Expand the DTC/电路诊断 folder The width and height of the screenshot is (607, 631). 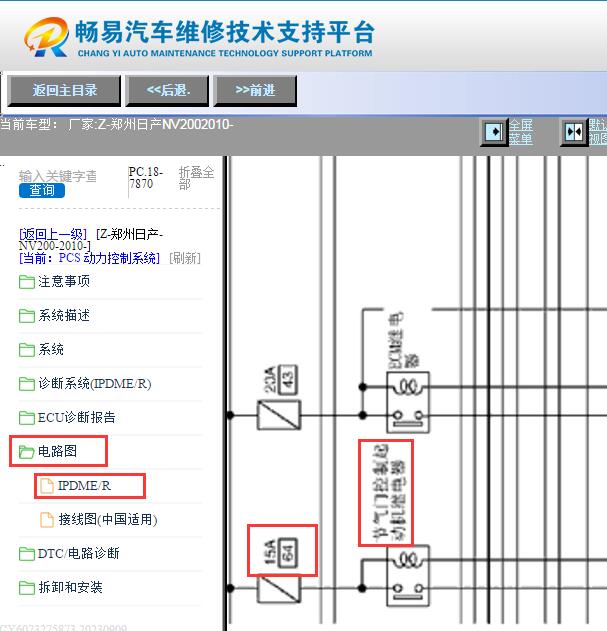(x=78, y=553)
